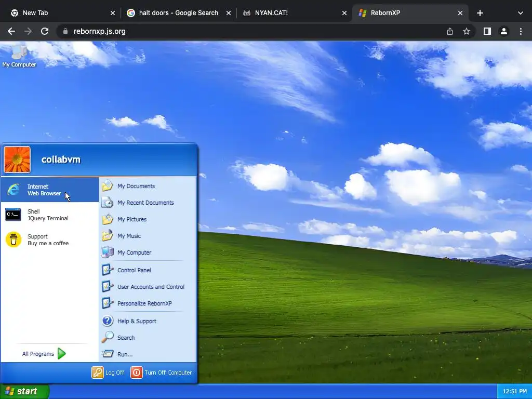
Task: Open Chrome's three-dot menu
Action: (x=521, y=31)
